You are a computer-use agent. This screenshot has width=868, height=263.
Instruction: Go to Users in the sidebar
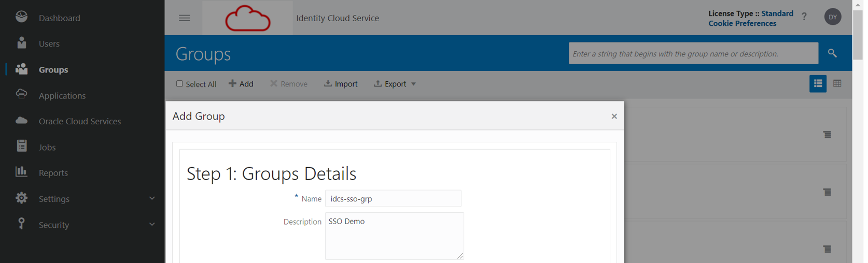tap(49, 44)
